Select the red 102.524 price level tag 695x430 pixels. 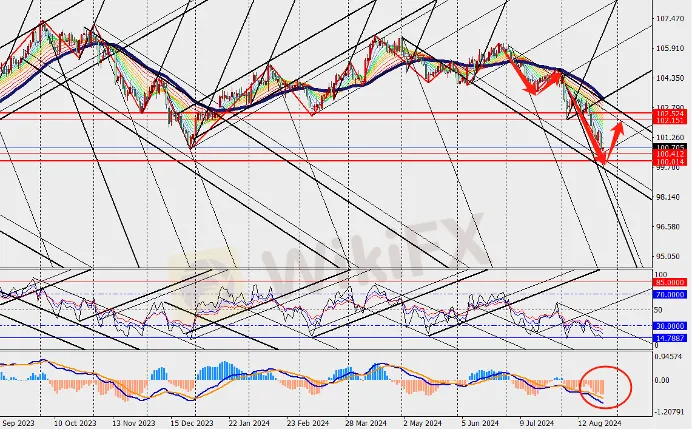click(671, 114)
